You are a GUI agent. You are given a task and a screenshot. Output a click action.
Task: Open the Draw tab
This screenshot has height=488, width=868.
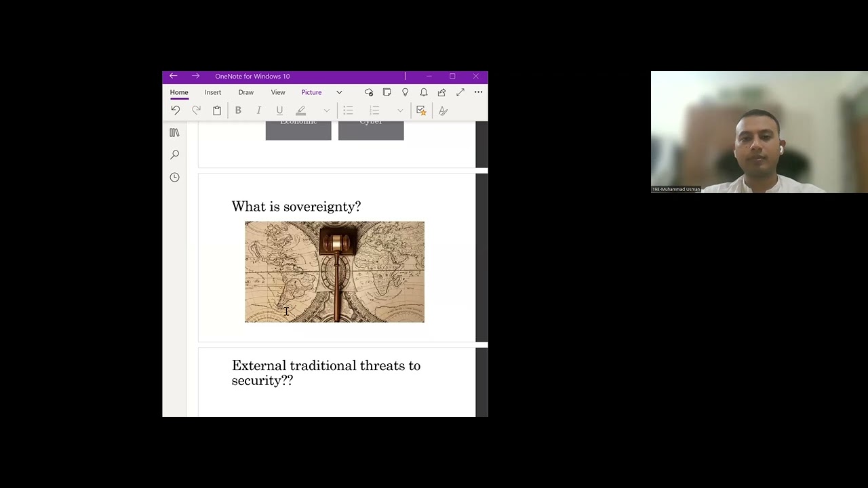coord(246,92)
